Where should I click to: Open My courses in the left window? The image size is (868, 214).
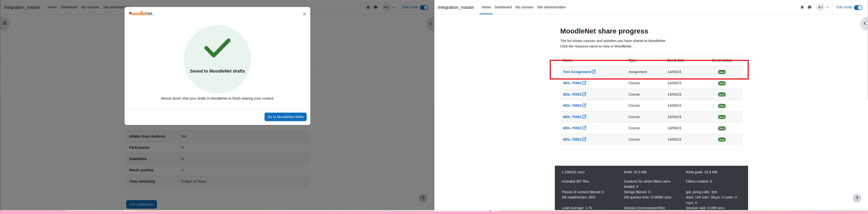[x=90, y=7]
